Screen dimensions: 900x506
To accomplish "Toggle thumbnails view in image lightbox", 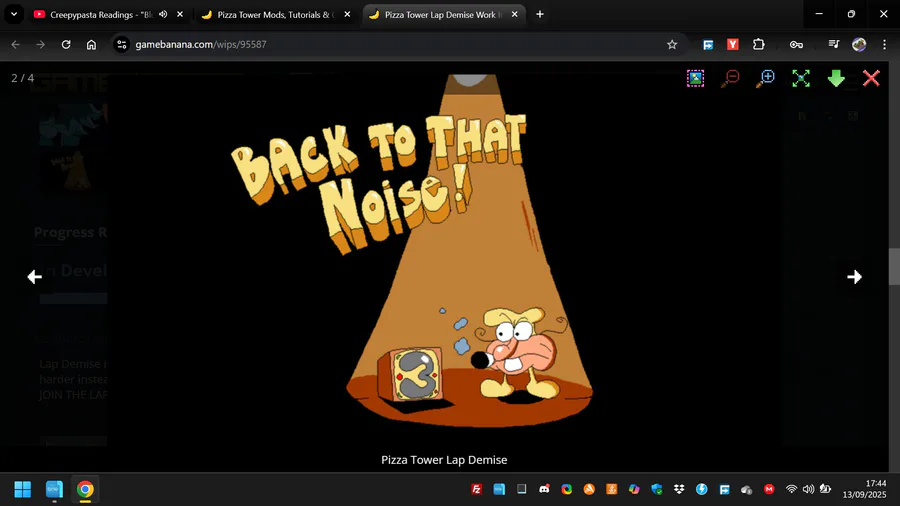I will point(695,78).
